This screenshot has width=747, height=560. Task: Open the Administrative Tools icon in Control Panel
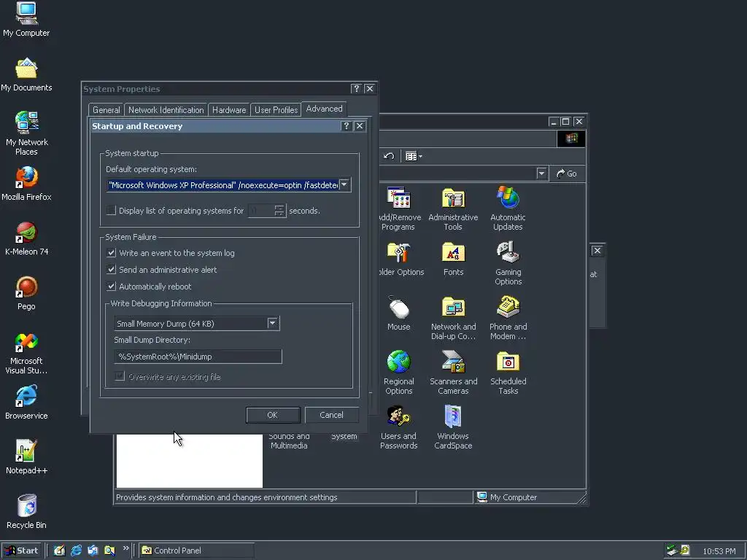click(x=453, y=209)
